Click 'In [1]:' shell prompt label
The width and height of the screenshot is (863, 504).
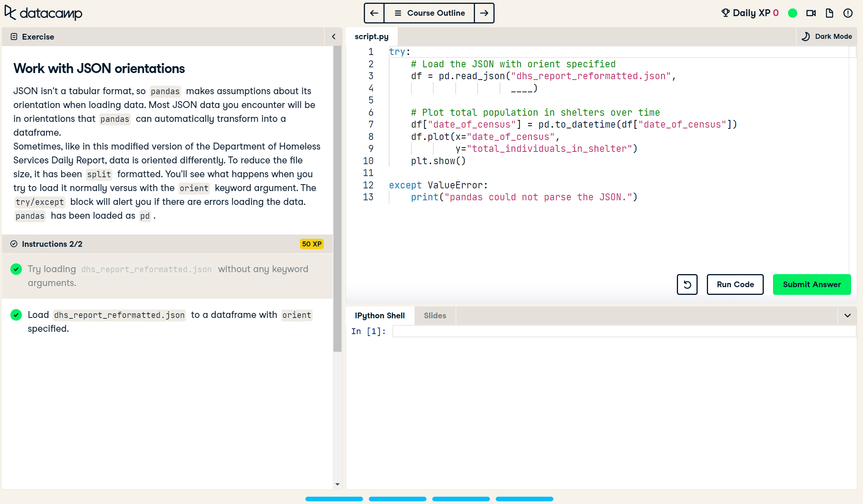[368, 331]
